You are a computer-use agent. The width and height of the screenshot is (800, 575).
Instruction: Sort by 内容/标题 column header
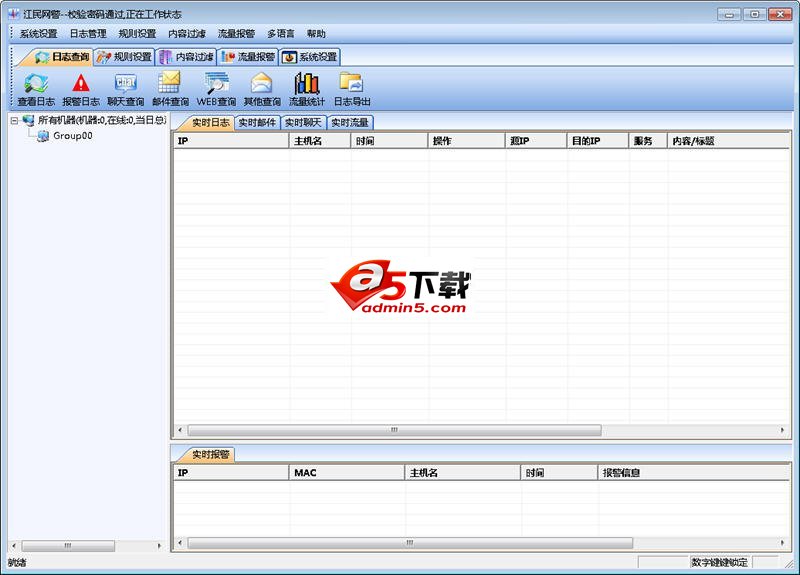pos(729,141)
